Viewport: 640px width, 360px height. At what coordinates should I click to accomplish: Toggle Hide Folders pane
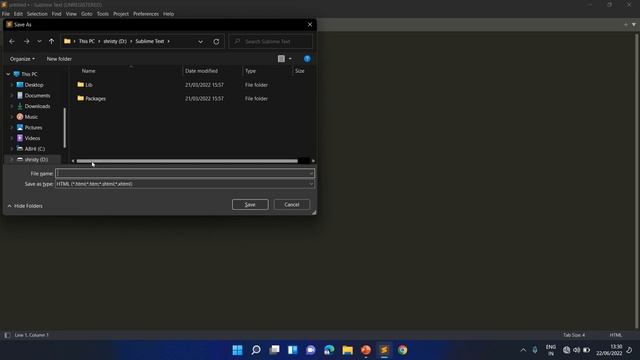point(25,206)
